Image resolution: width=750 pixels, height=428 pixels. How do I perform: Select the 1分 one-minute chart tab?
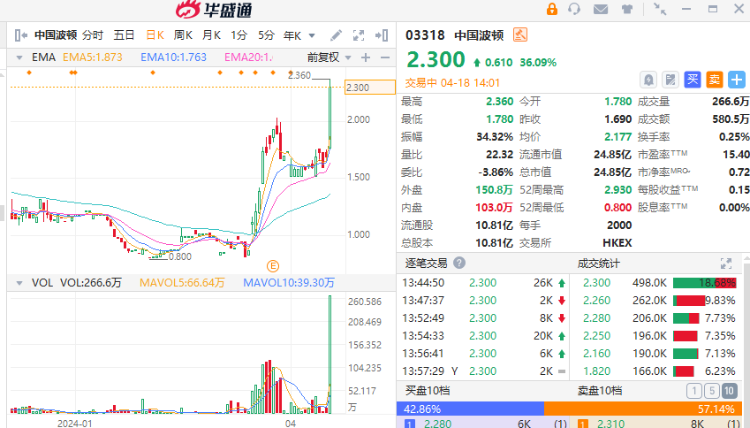[x=239, y=35]
